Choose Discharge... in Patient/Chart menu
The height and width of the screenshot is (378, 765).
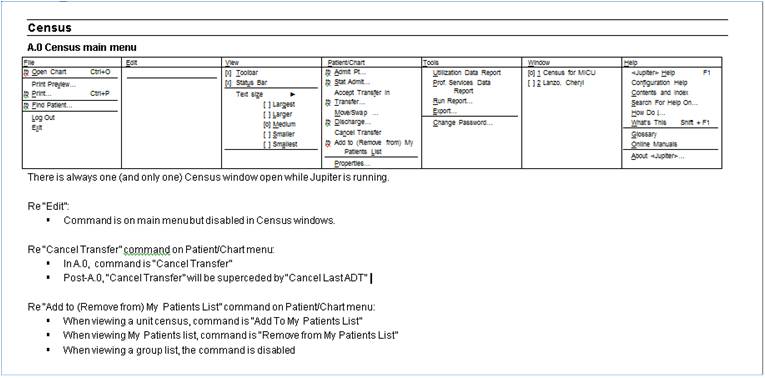click(348, 122)
